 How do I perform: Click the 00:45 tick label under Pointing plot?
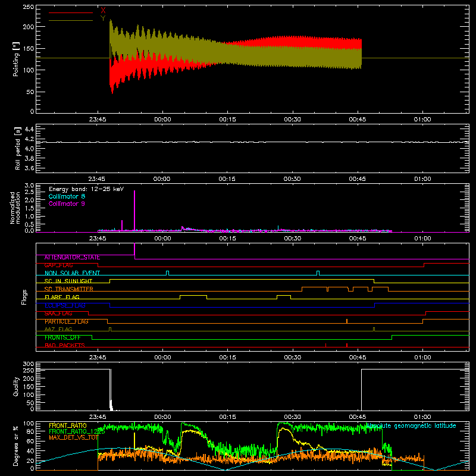pyautogui.click(x=358, y=120)
